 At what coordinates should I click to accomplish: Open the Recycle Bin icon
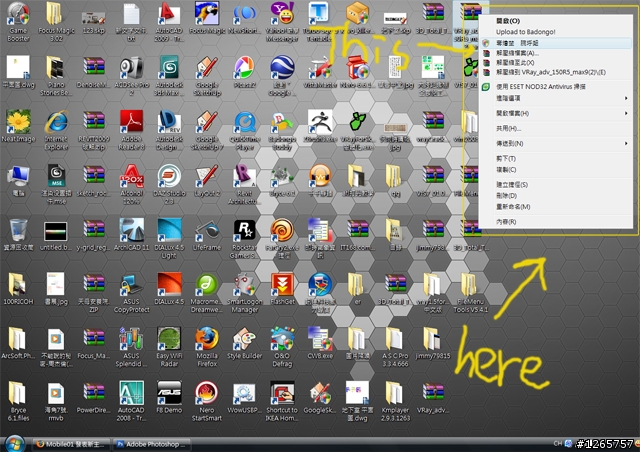click(x=18, y=235)
